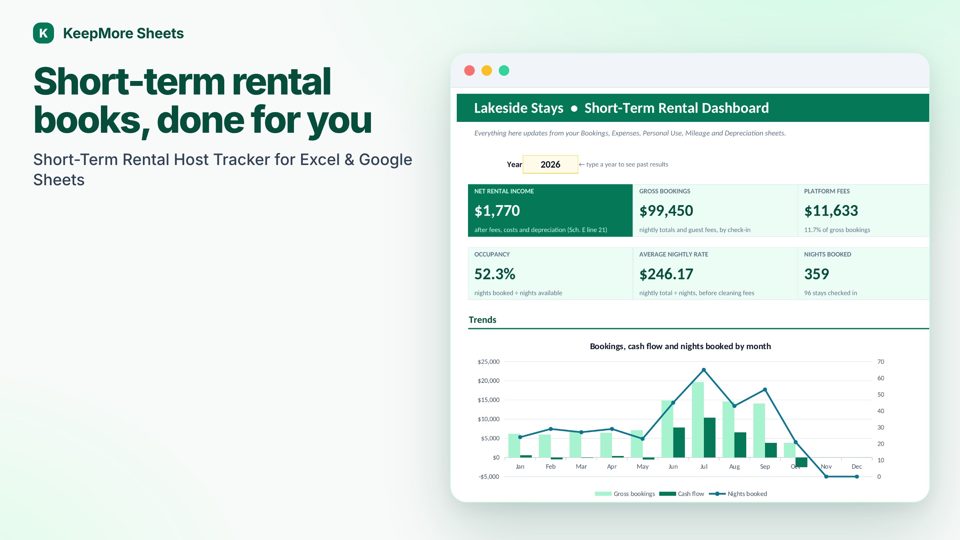The height and width of the screenshot is (540, 960).
Task: Click the Gross Bookings $99,450 value
Action: (x=666, y=211)
